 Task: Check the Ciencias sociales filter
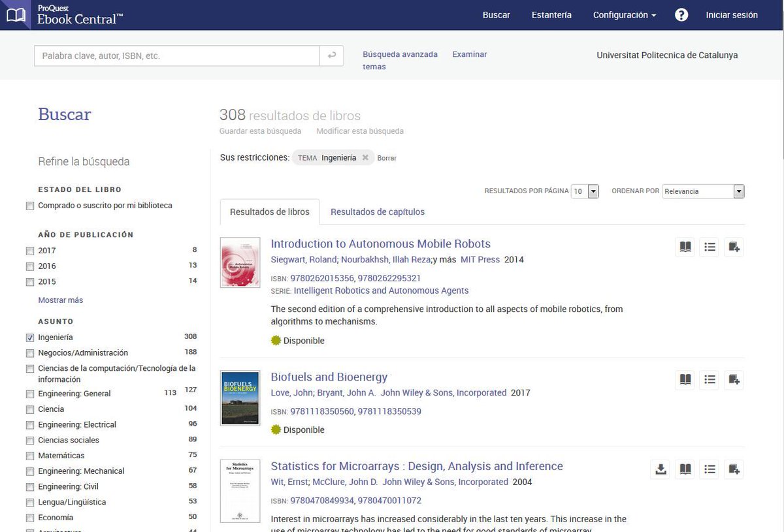(29, 440)
